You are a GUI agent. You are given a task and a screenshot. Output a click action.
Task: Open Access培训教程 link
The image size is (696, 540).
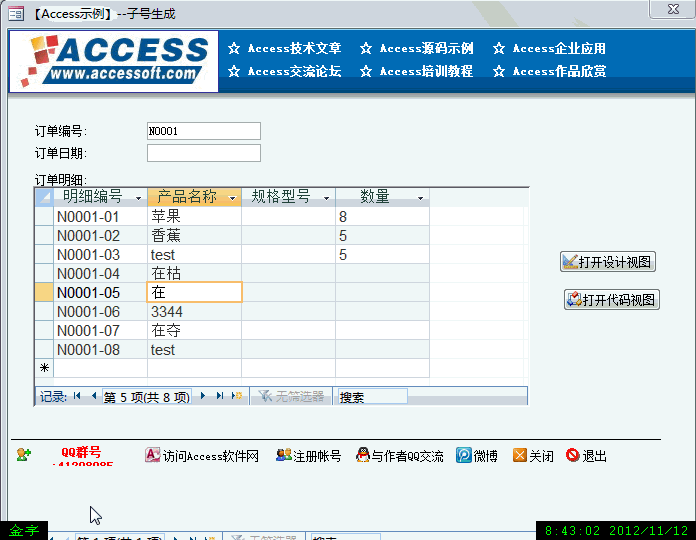pyautogui.click(x=426, y=71)
